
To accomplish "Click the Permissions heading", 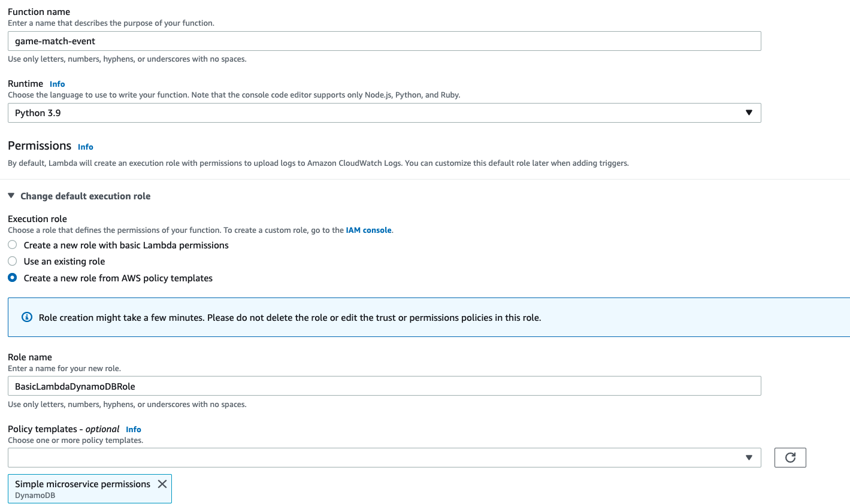I will pyautogui.click(x=40, y=146).
